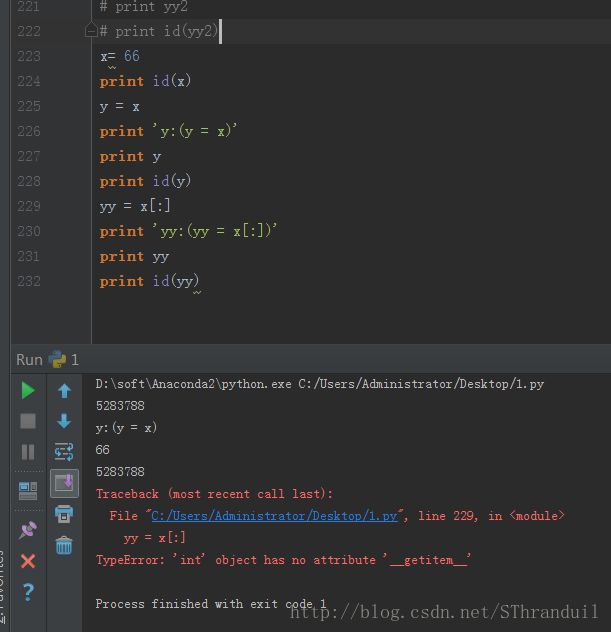Collapse the fold marker on line 222

(x=91, y=31)
